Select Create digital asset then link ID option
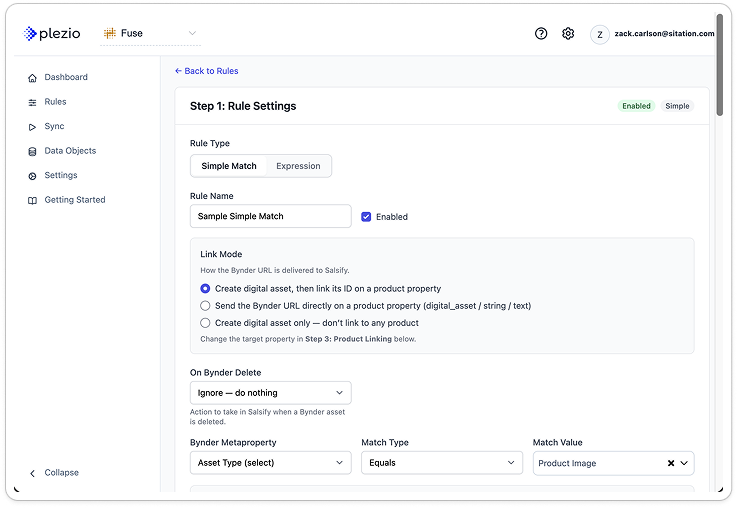The width and height of the screenshot is (738, 508). tap(205, 289)
